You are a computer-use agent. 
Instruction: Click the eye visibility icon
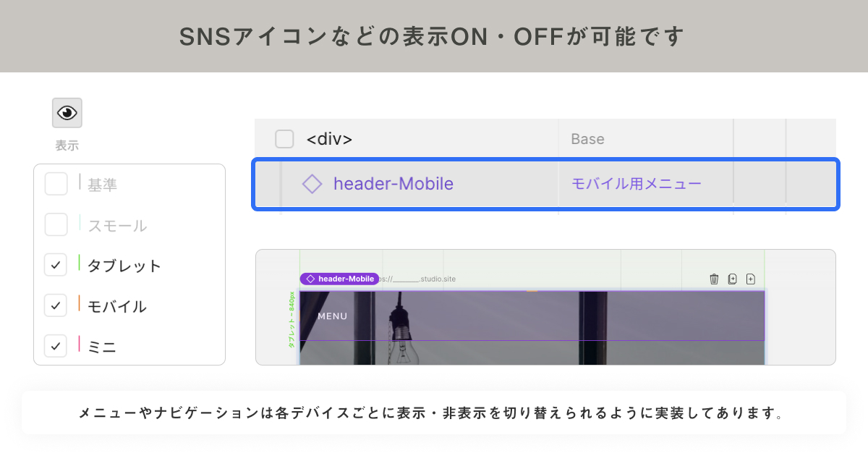67,113
